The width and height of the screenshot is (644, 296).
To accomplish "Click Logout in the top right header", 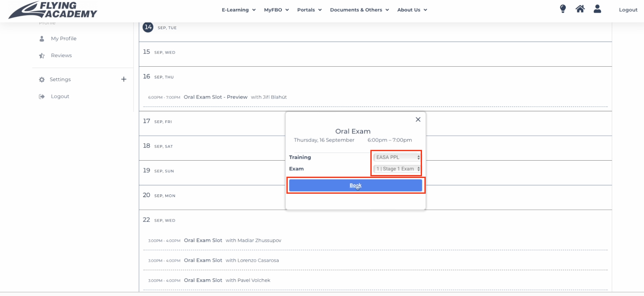I will click(628, 10).
